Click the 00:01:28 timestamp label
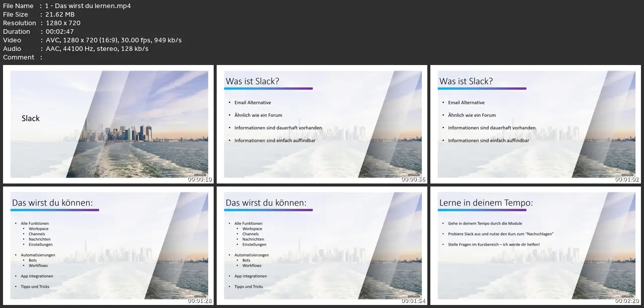The image size is (644, 308). 200,301
